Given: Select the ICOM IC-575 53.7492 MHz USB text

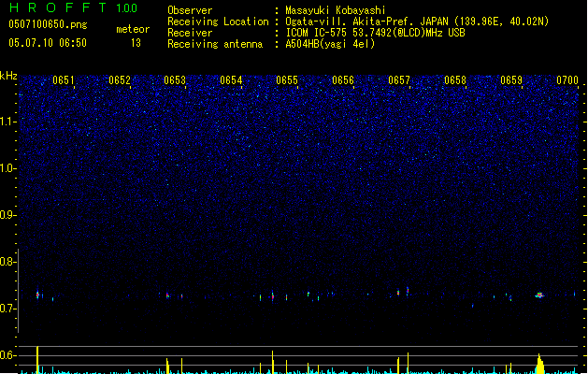Looking at the screenshot, I should [375, 33].
